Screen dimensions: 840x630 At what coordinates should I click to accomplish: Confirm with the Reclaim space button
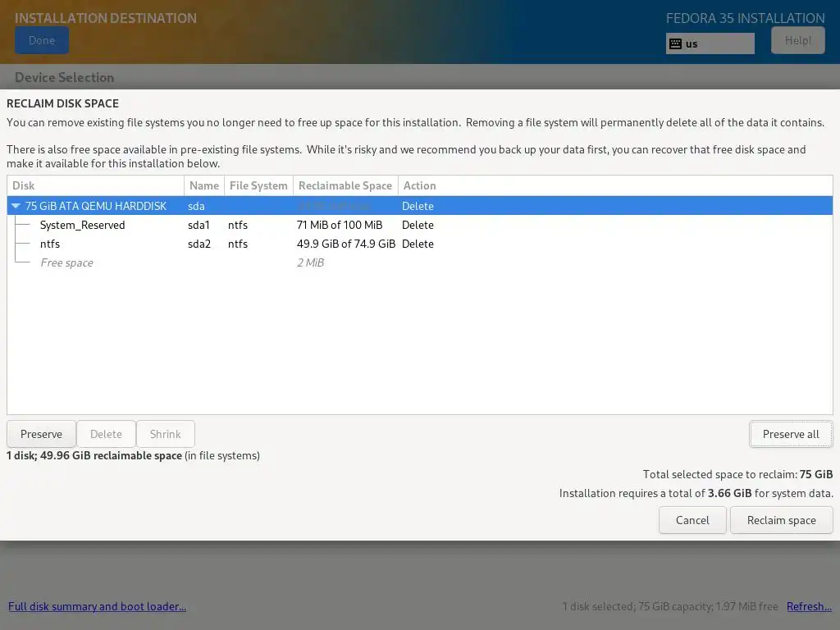point(782,520)
